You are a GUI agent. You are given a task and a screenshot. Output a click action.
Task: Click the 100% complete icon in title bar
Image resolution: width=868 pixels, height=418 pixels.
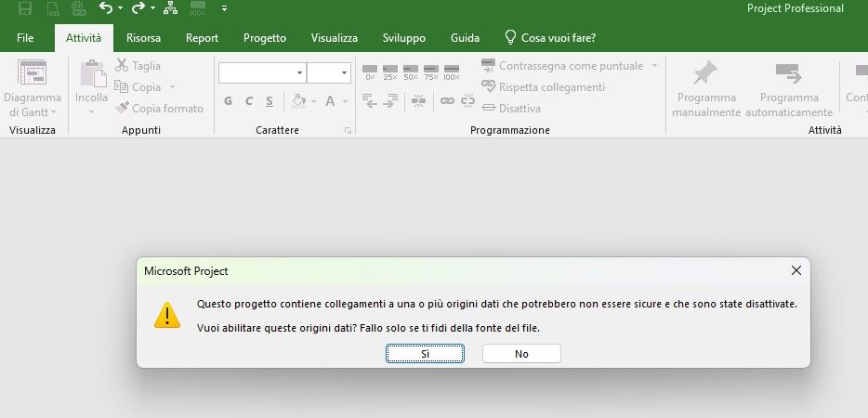198,7
